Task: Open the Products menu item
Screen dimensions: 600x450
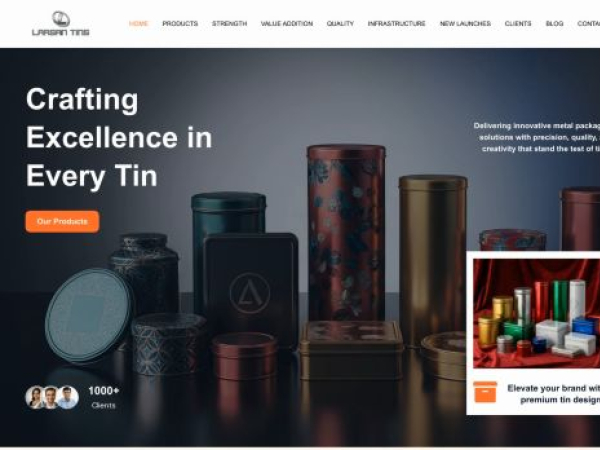Action: point(180,24)
